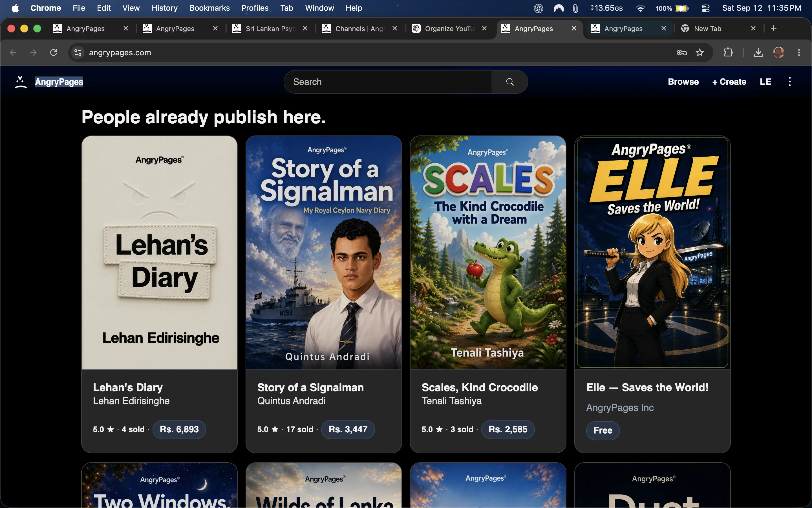Click the AngryPages home logo text
The image size is (812, 508).
point(59,82)
